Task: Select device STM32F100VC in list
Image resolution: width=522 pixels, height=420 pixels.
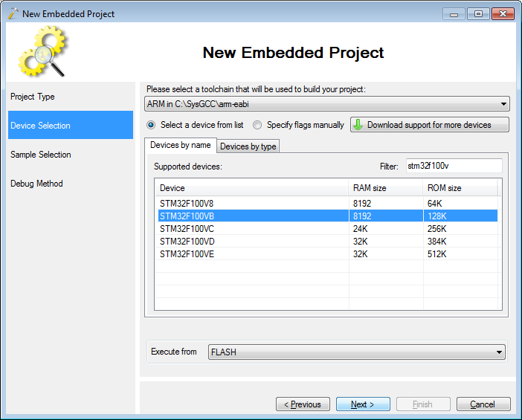Action: 326,229
